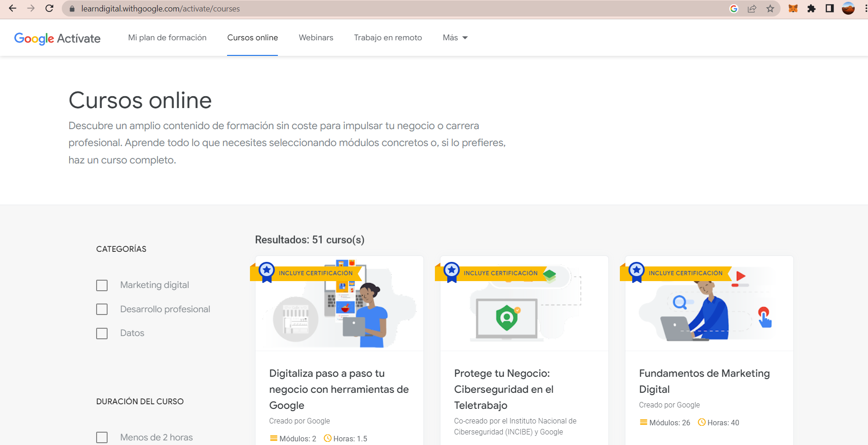The image size is (868, 445).
Task: Toggle the browser side panel
Action: [x=830, y=9]
